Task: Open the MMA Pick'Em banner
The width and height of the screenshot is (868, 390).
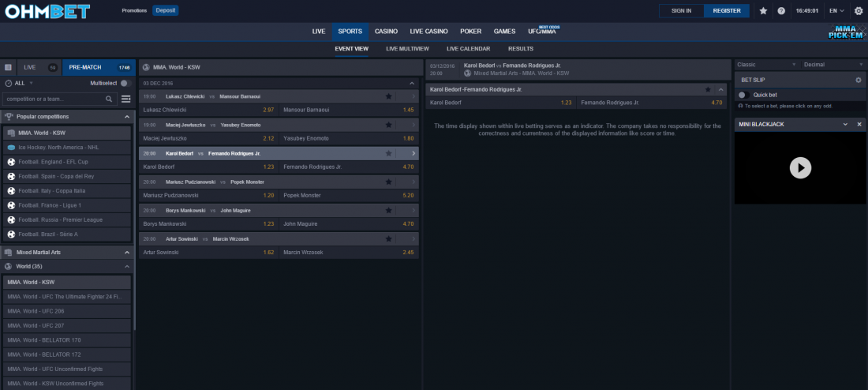Action: (x=846, y=32)
